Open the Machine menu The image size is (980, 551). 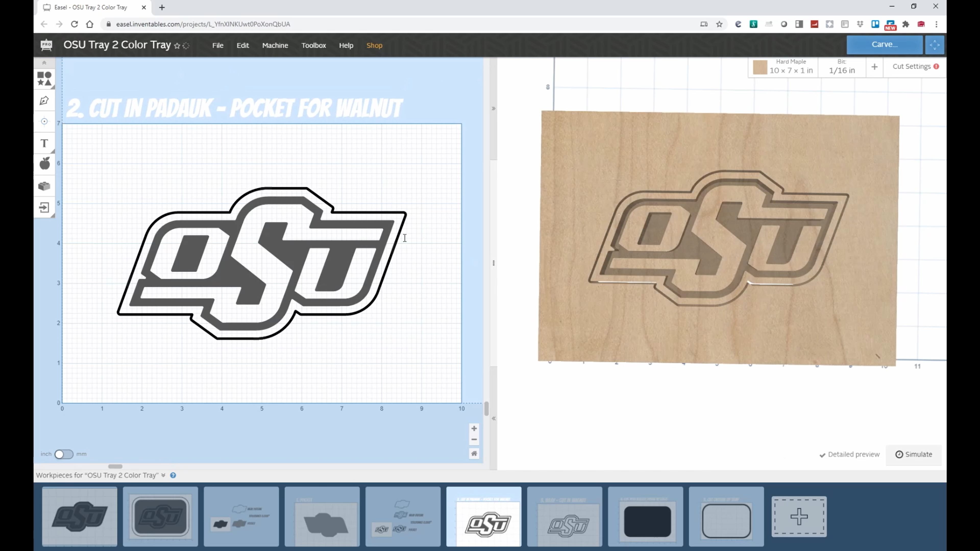[x=275, y=45]
